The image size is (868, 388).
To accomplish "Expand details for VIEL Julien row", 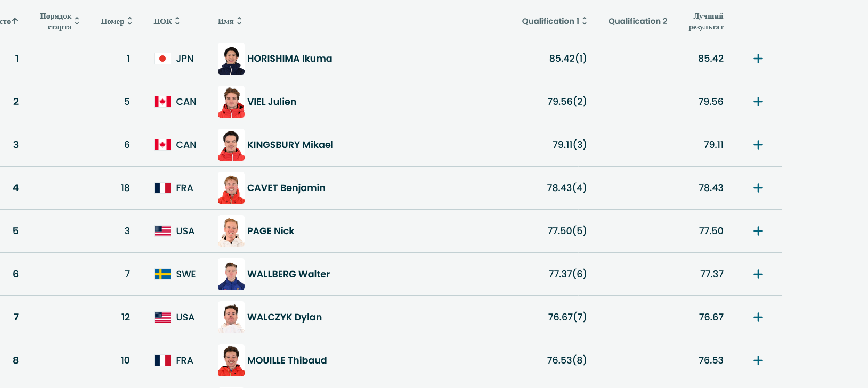I will click(x=758, y=102).
